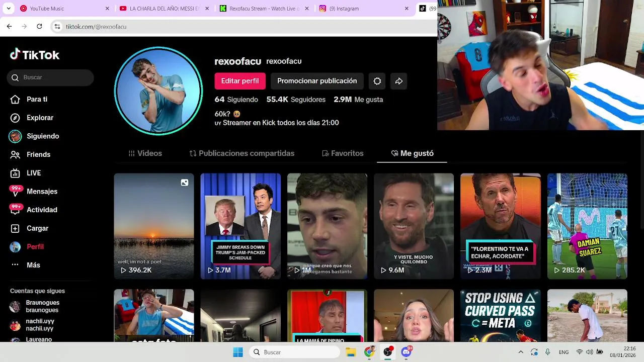Viewport: 644px width, 362px height.
Task: Open Para ti home feed
Action: pyautogui.click(x=29, y=99)
